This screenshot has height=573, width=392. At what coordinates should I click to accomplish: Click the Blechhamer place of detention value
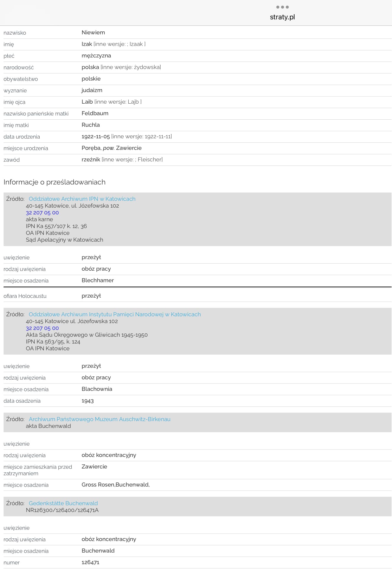pyautogui.click(x=98, y=280)
